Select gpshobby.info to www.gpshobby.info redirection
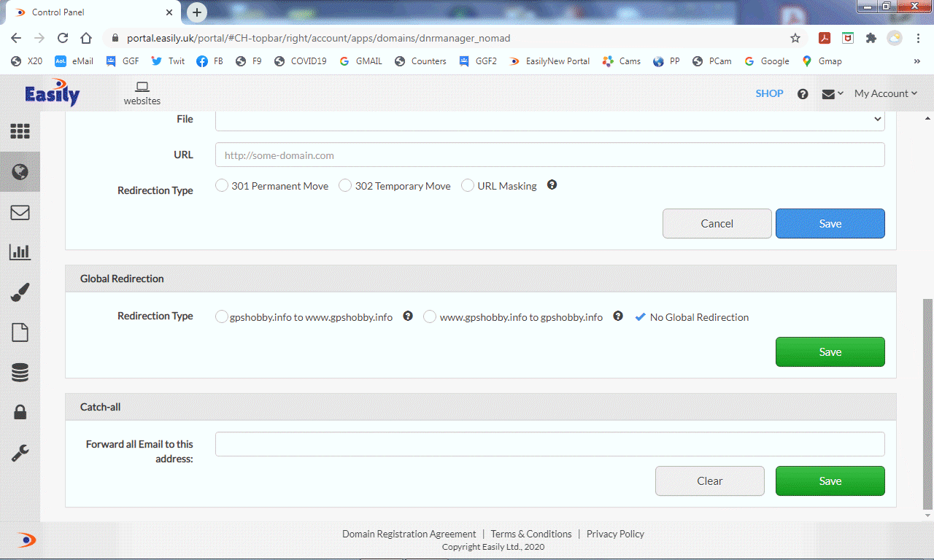Image resolution: width=934 pixels, height=560 pixels. coord(222,317)
